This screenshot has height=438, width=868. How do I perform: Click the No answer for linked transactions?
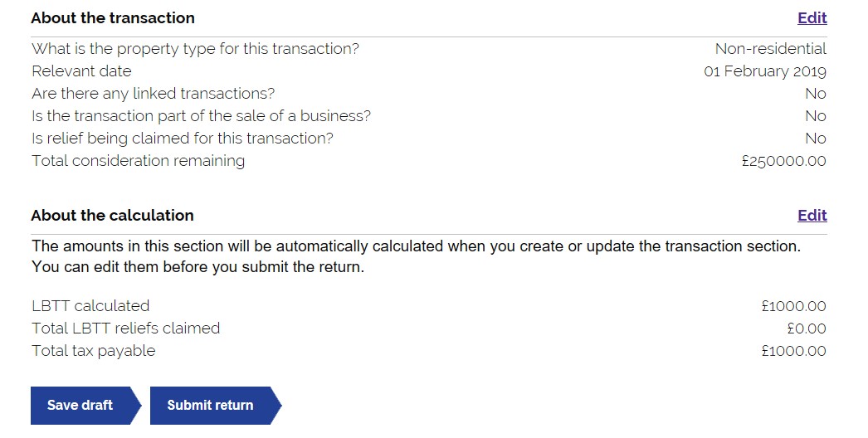click(x=816, y=94)
